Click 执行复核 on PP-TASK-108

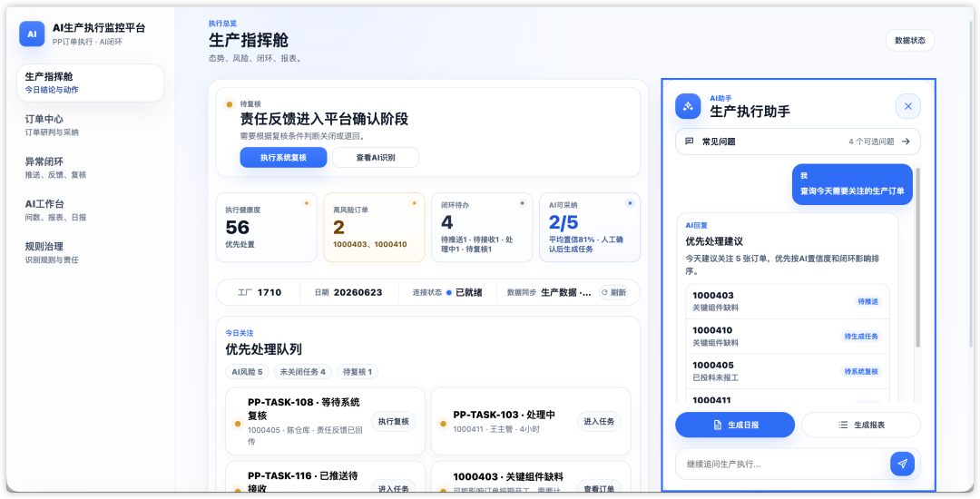click(394, 422)
